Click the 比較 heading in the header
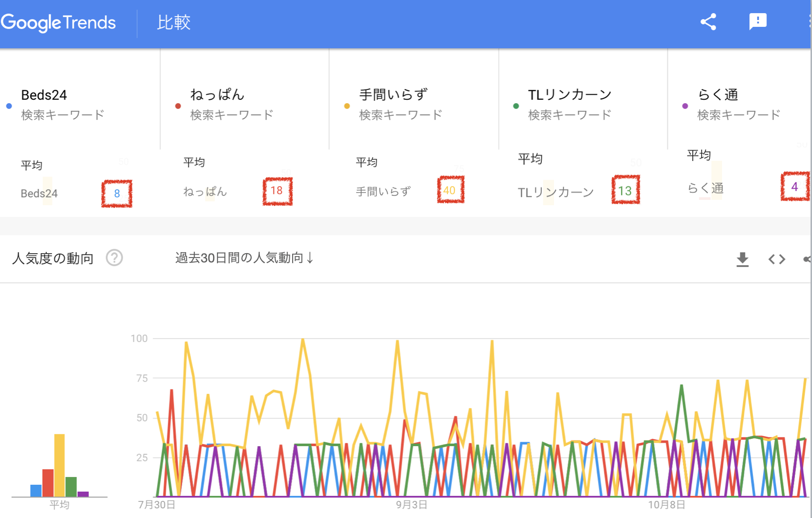 tap(173, 22)
